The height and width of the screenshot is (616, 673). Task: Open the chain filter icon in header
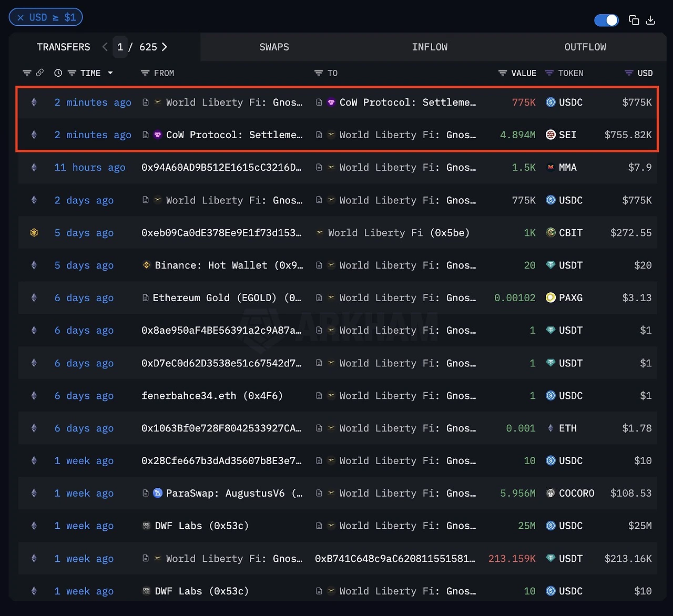point(27,73)
